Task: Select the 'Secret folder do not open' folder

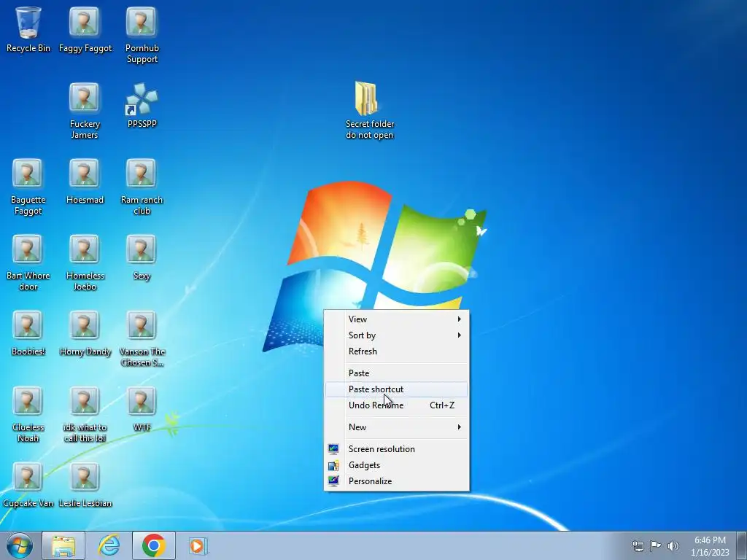Action: 369,110
